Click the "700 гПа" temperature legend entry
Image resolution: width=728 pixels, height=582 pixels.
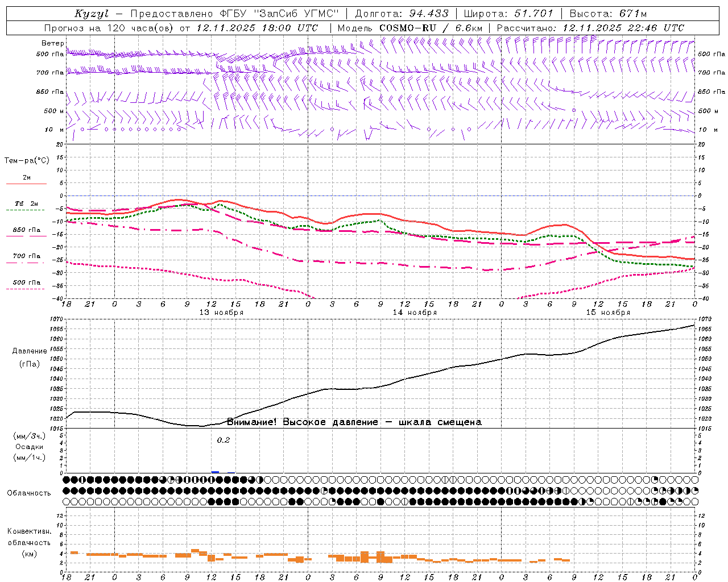27,256
